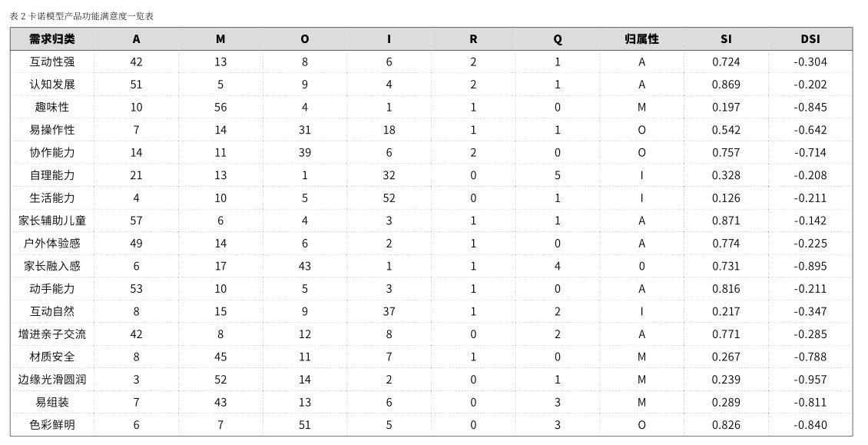Select the 色彩鲜明 row label
Viewport: 868px width, 445px height.
click(52, 425)
